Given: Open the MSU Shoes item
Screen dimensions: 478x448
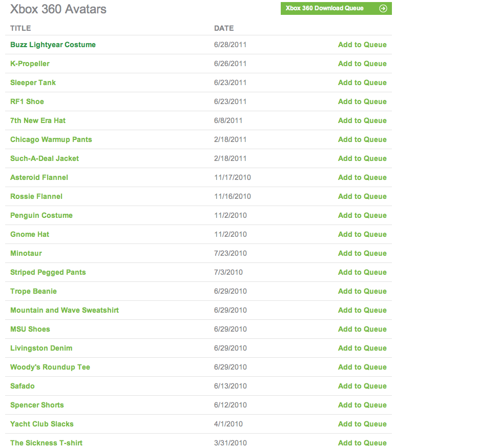Looking at the screenshot, I should [30, 329].
